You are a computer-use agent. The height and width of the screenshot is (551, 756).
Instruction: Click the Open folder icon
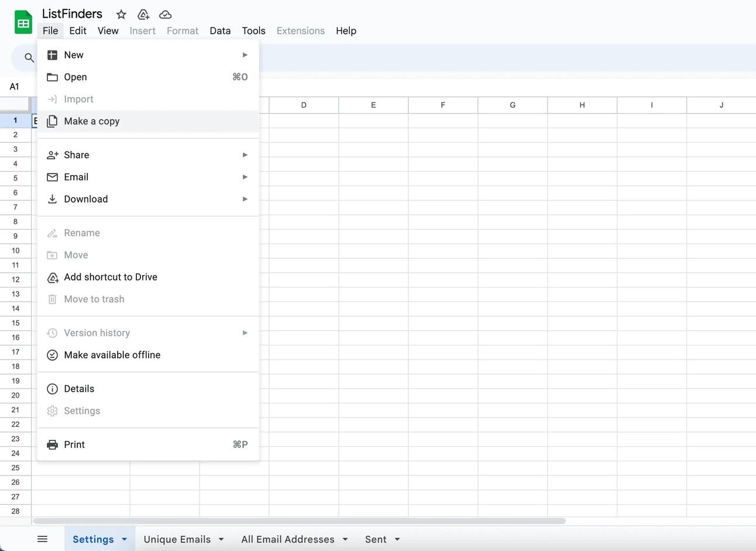click(x=52, y=77)
